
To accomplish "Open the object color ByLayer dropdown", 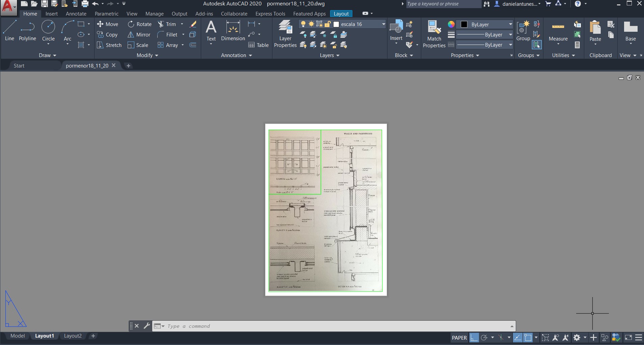I will pyautogui.click(x=485, y=24).
